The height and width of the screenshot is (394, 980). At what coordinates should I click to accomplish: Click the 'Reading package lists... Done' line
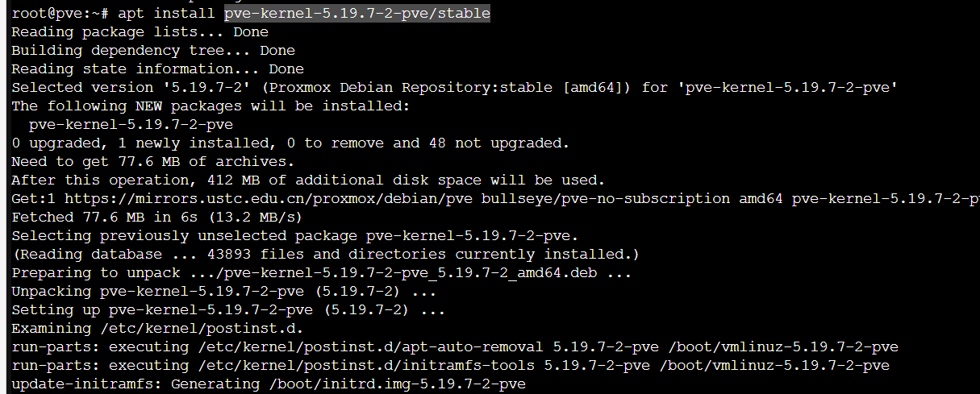click(x=140, y=32)
